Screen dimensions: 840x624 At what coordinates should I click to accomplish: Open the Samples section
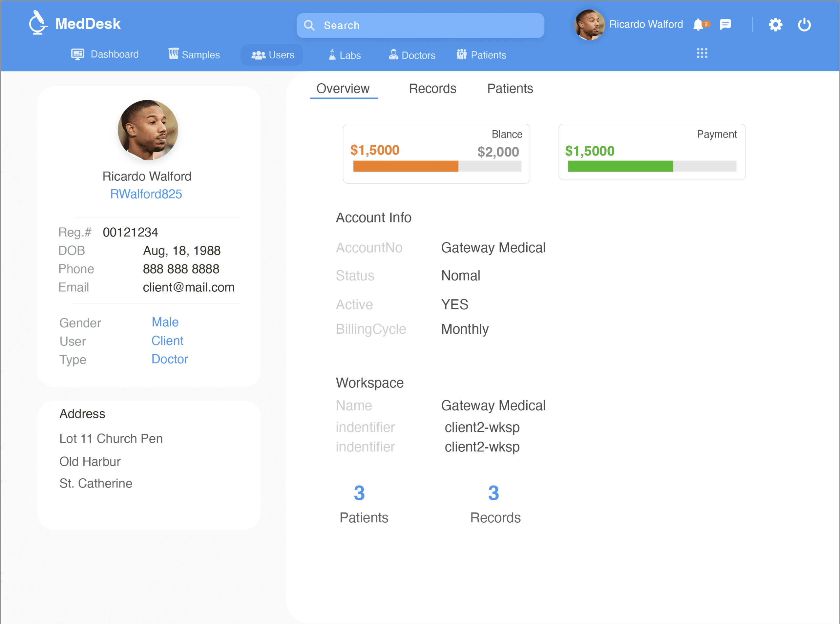[x=194, y=54]
